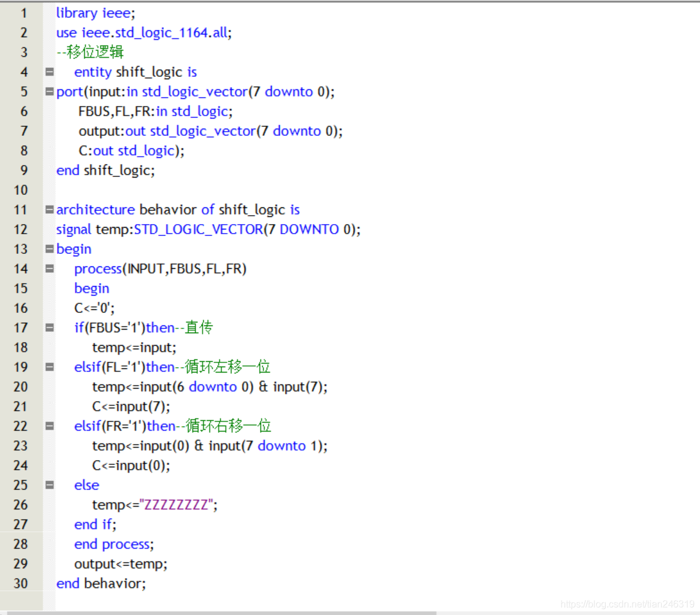Click 'C<=input(7);' statement
Viewport: 700px width, 615px height.
(131, 406)
